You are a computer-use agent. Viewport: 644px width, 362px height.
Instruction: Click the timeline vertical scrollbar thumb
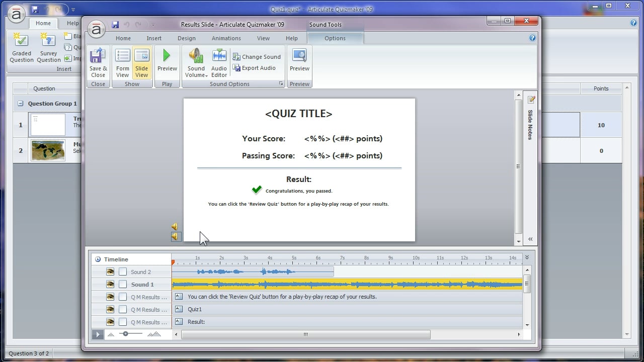point(527,284)
